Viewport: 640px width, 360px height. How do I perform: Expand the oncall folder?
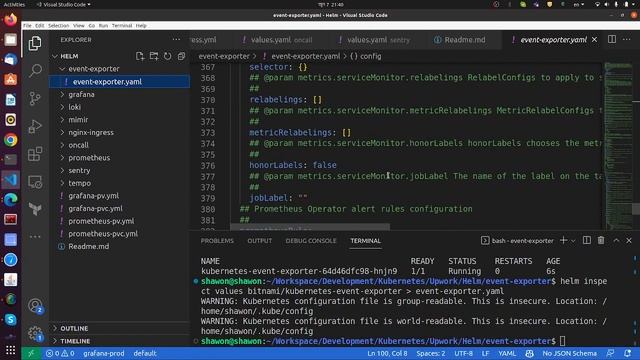tap(119, 145)
